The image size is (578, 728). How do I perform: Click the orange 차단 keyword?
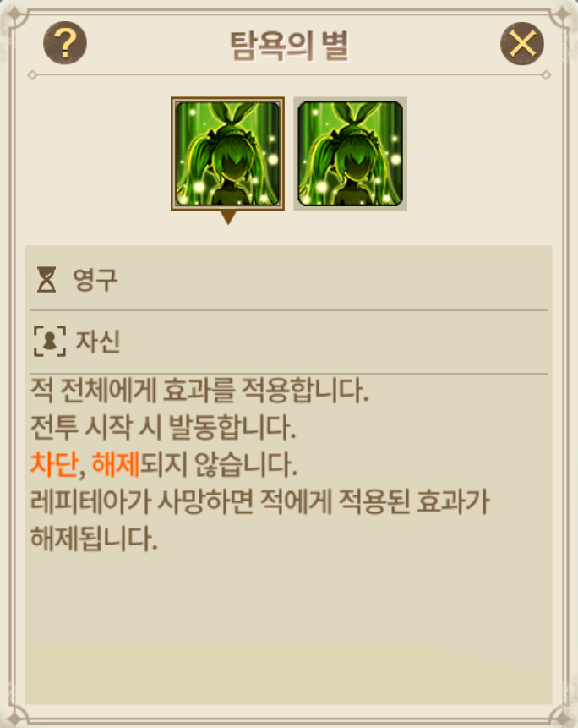(54, 464)
